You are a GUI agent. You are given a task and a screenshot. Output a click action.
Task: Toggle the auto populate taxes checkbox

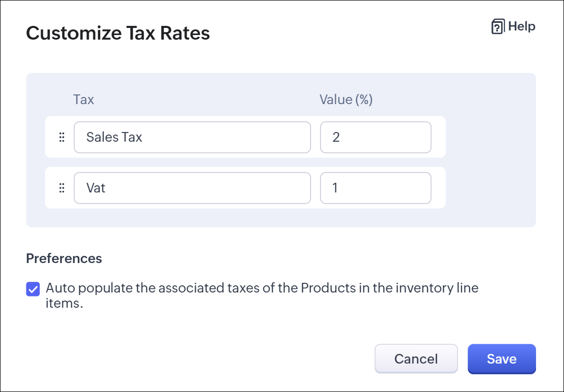(33, 289)
